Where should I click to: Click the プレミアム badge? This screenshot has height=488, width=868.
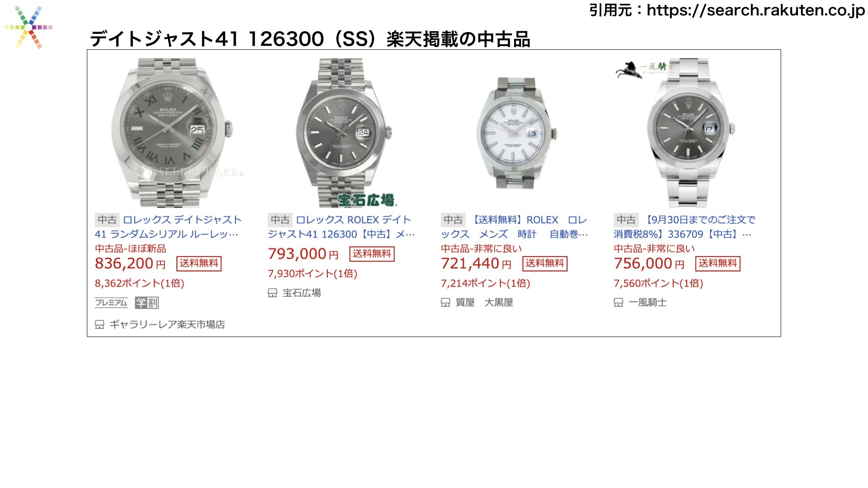(x=111, y=303)
